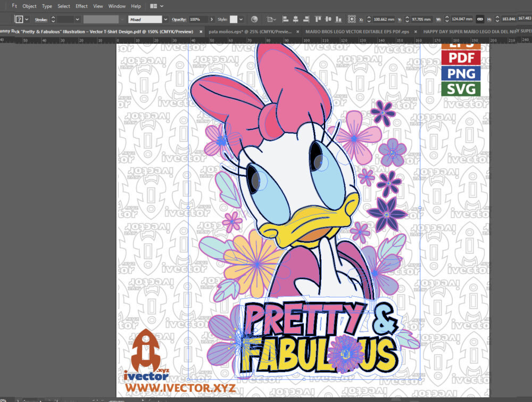Click the PRETTY & text artwork
Viewport: 532px width, 402px height.
pyautogui.click(x=320, y=318)
